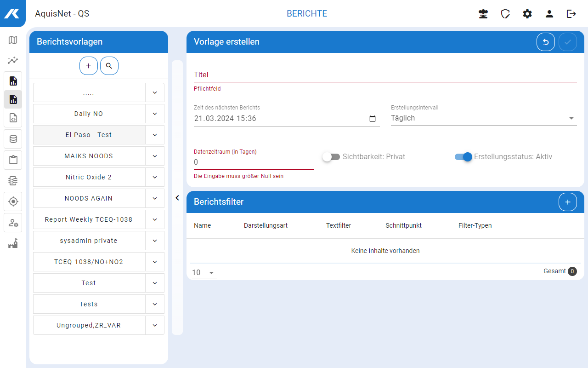Screen dimensions: 588x368
Task: Open the map view in sidebar
Action: point(13,40)
